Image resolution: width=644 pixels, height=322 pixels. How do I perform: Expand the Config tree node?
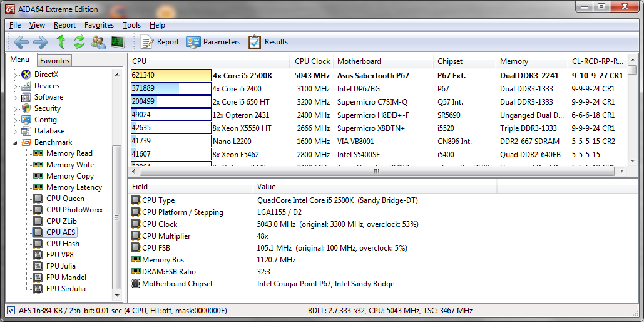16,120
